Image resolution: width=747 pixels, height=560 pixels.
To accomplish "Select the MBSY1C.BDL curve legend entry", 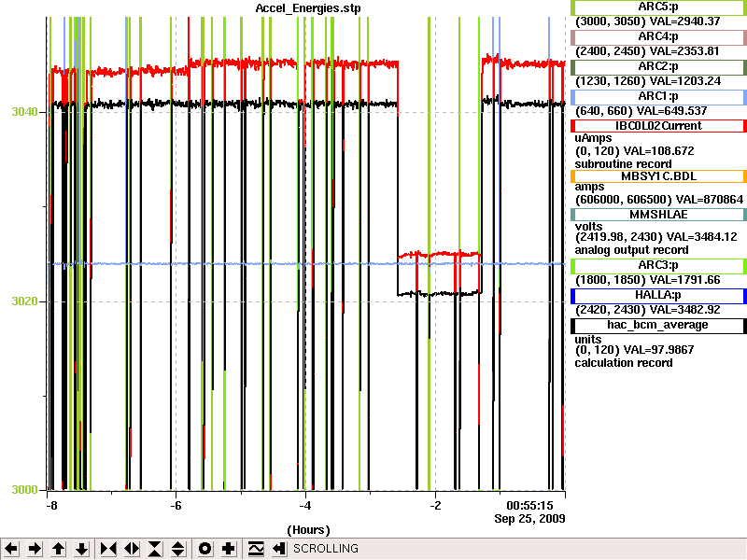I will coord(658,176).
